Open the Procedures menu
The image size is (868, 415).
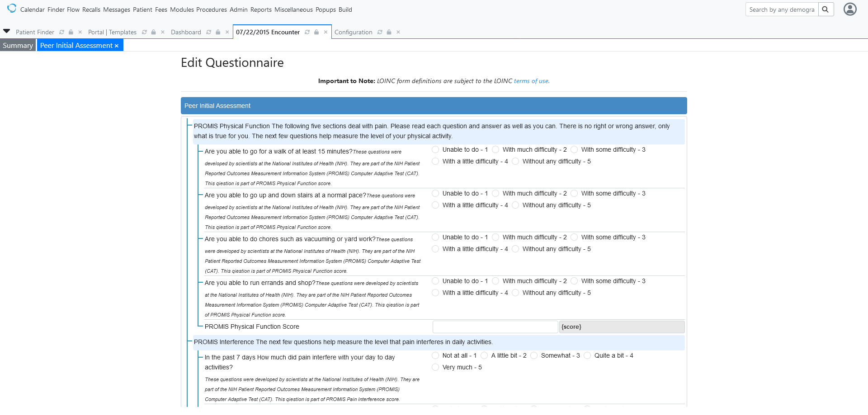212,9
